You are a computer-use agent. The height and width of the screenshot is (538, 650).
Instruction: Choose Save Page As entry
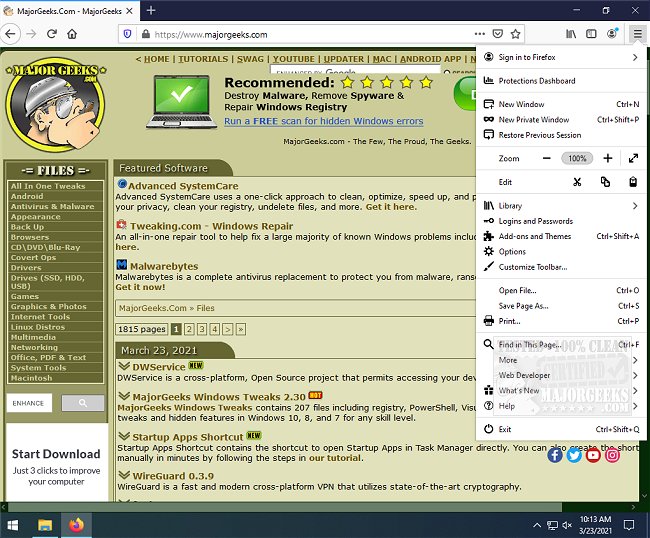[x=561, y=305]
